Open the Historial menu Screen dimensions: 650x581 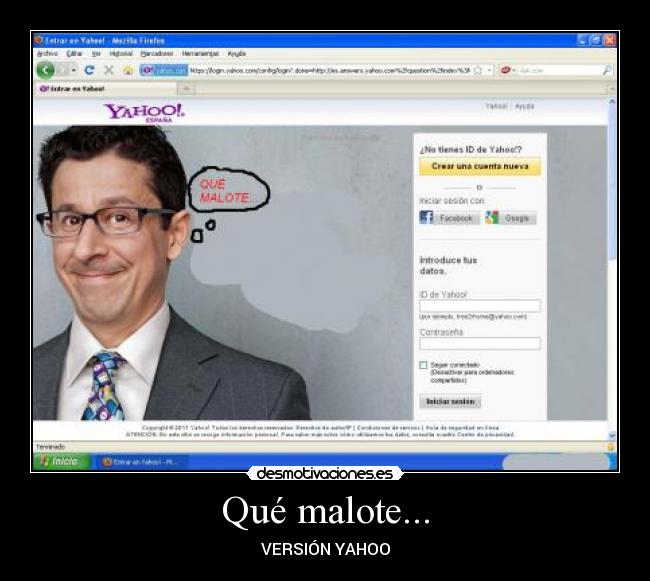[x=121, y=53]
